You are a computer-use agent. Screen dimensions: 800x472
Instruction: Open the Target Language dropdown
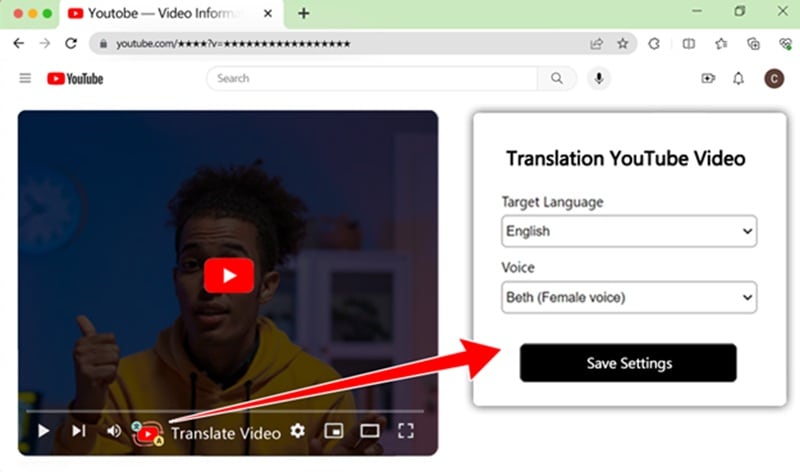[x=629, y=231]
